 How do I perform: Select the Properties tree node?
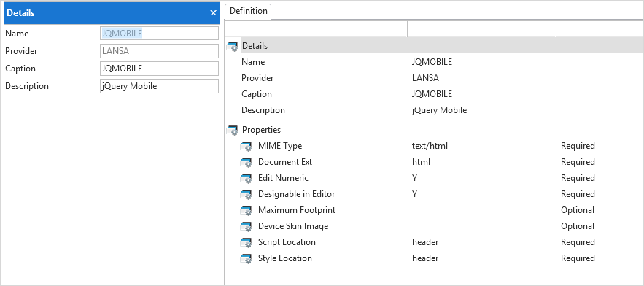tap(262, 130)
